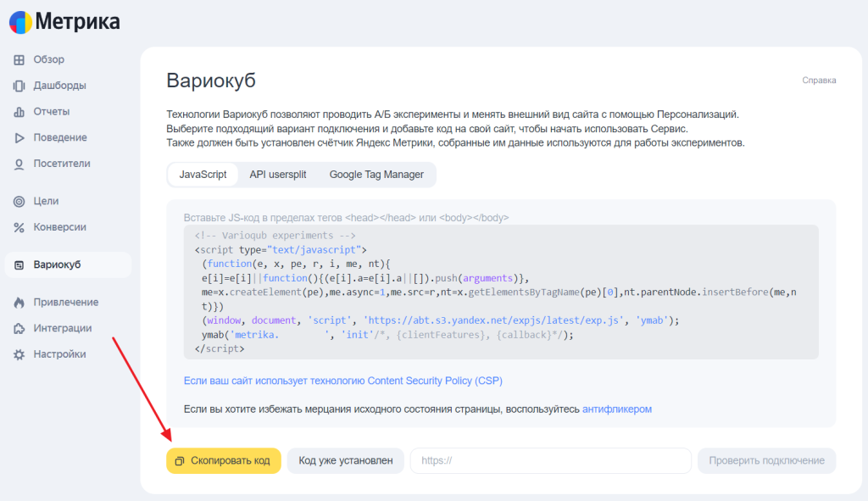This screenshot has height=501, width=868.
Task: Click the Интеграции puzzle icon
Action: coord(19,329)
